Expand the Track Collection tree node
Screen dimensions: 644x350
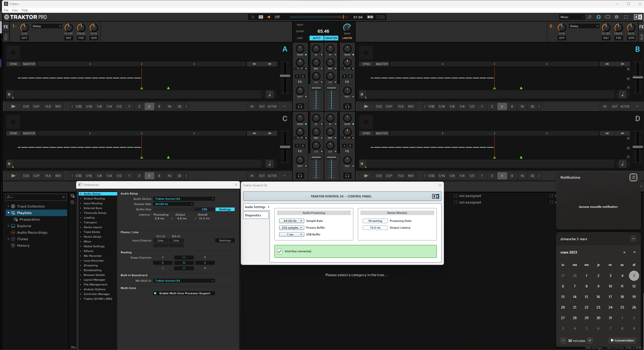[8, 206]
